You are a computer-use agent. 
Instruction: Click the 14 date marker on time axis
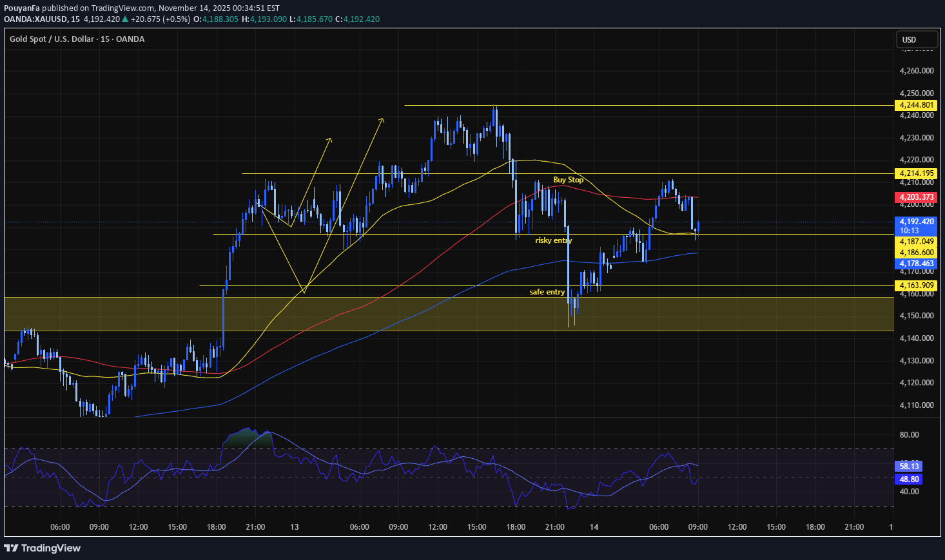(x=594, y=527)
